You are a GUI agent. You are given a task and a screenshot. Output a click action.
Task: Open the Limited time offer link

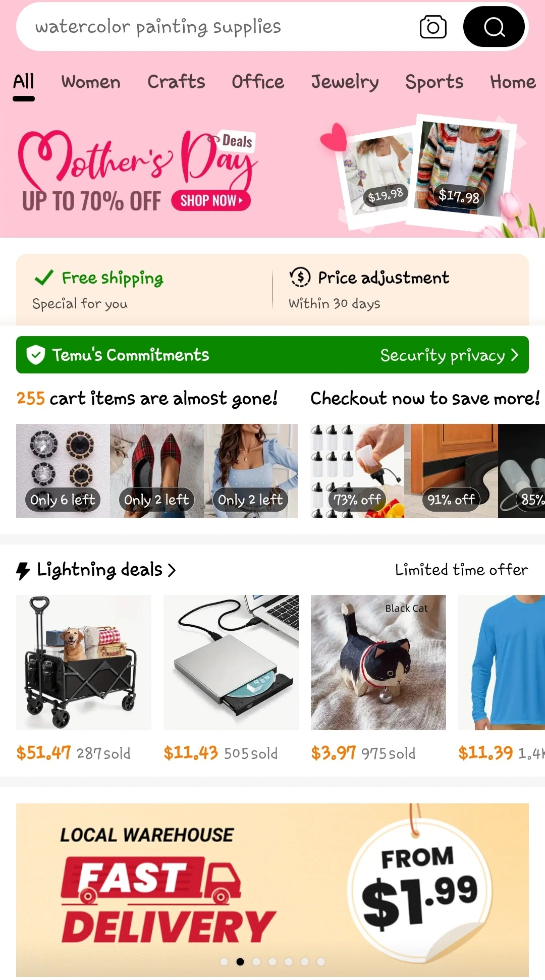(x=461, y=570)
